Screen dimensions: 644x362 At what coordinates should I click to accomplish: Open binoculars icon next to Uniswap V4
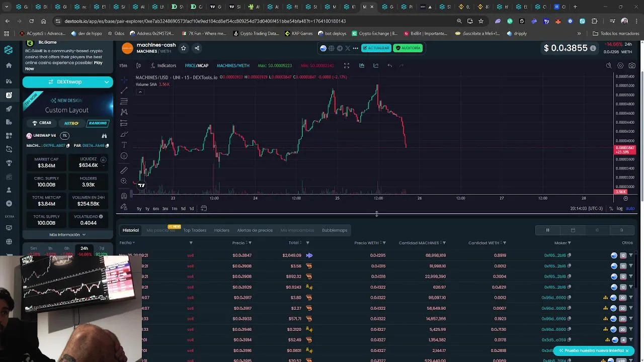(x=104, y=136)
